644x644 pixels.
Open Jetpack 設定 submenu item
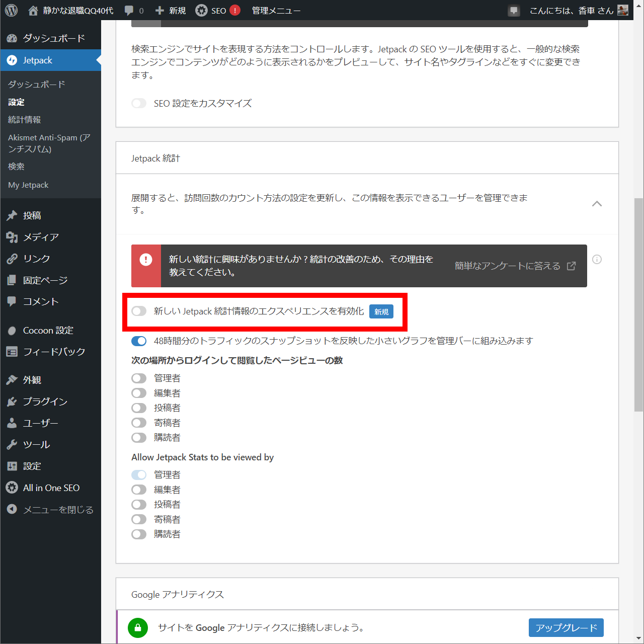(16, 102)
